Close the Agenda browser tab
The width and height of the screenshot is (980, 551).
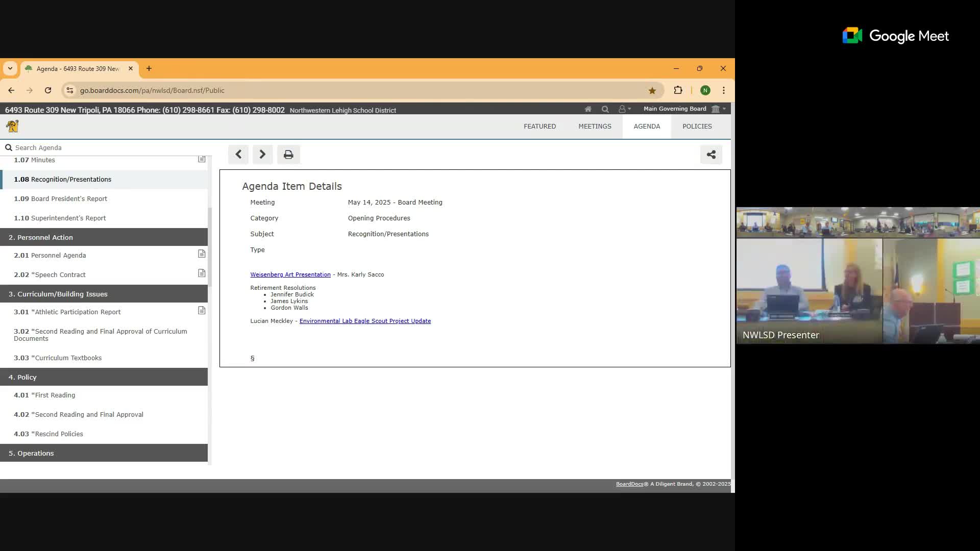coord(131,68)
